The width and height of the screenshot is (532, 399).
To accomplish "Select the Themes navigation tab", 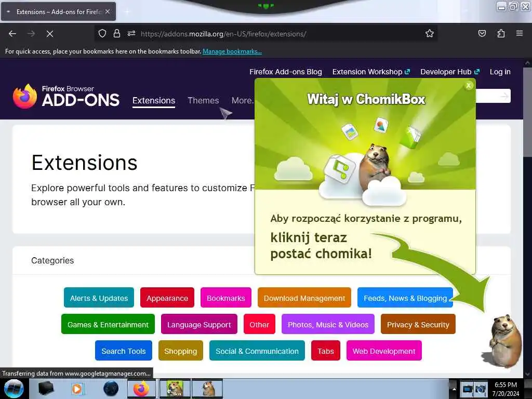I will click(x=203, y=100).
